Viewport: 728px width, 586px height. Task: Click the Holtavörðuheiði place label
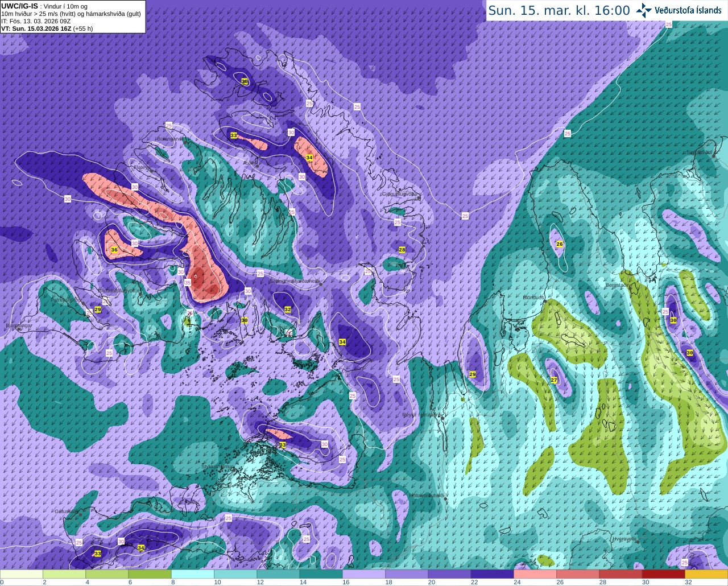(427, 496)
